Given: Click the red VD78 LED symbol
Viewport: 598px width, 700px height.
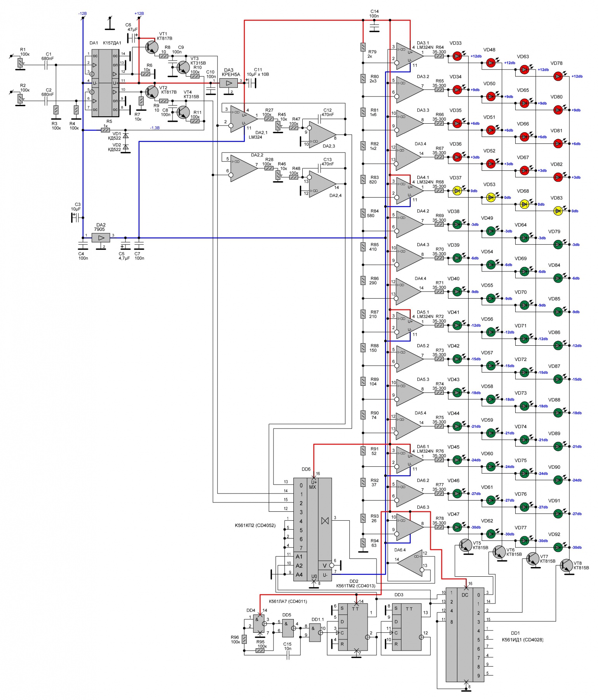Looking at the screenshot, I should [558, 76].
